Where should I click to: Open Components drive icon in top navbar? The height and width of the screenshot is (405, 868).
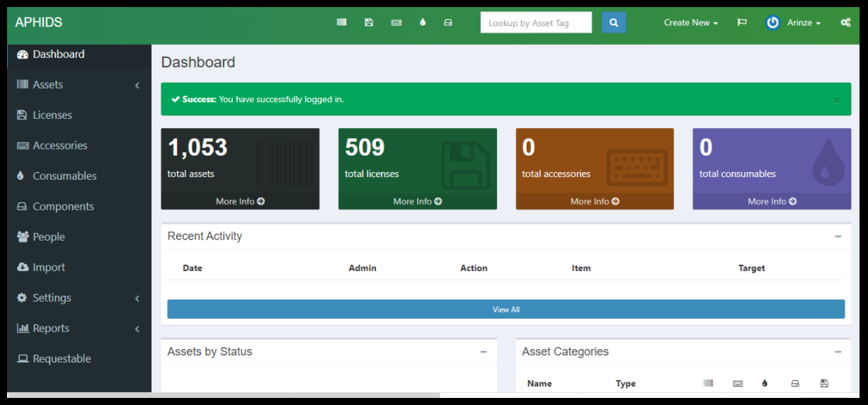448,23
